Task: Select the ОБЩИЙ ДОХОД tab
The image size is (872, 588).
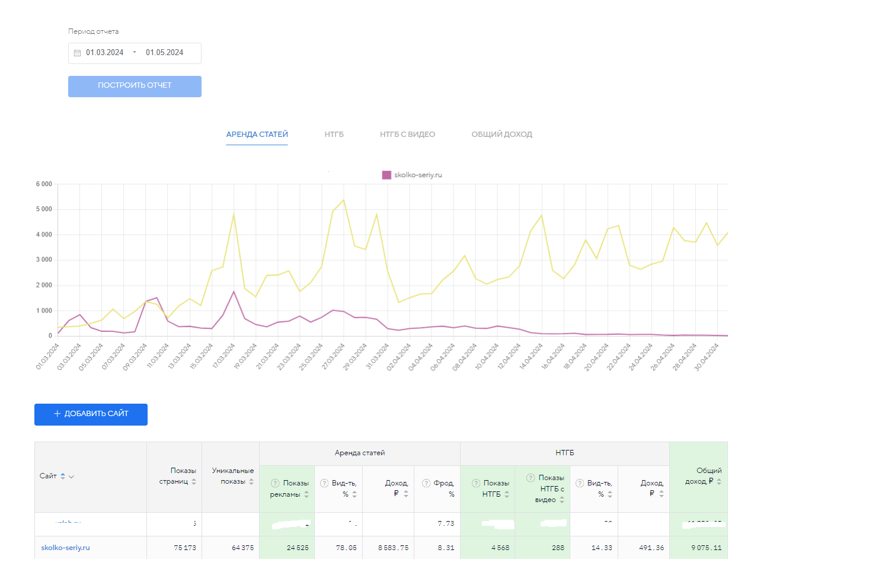Action: (x=502, y=135)
